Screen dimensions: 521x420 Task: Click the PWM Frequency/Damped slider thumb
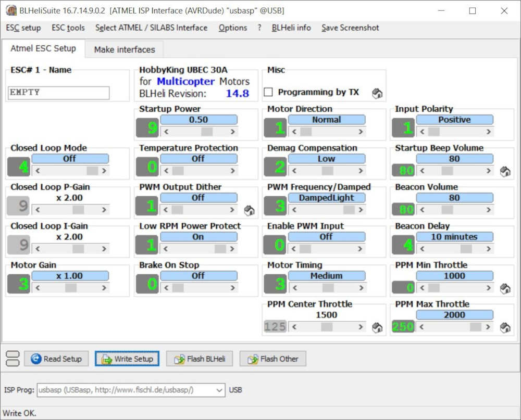[x=349, y=210]
